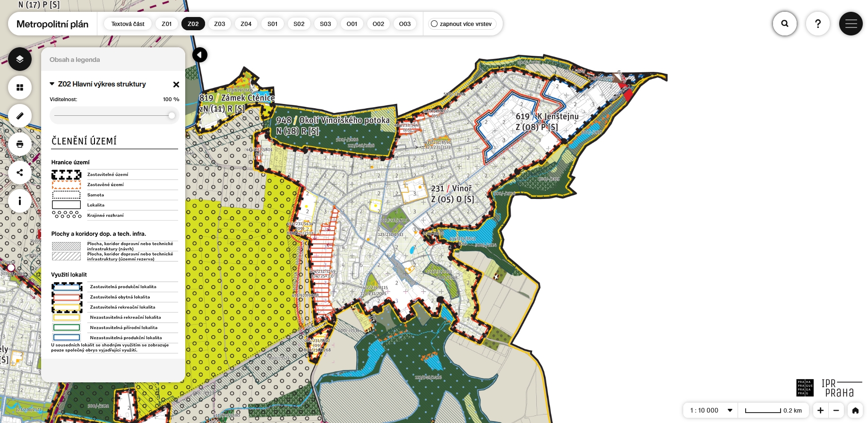
Task: Open the share map icon
Action: pos(20,173)
